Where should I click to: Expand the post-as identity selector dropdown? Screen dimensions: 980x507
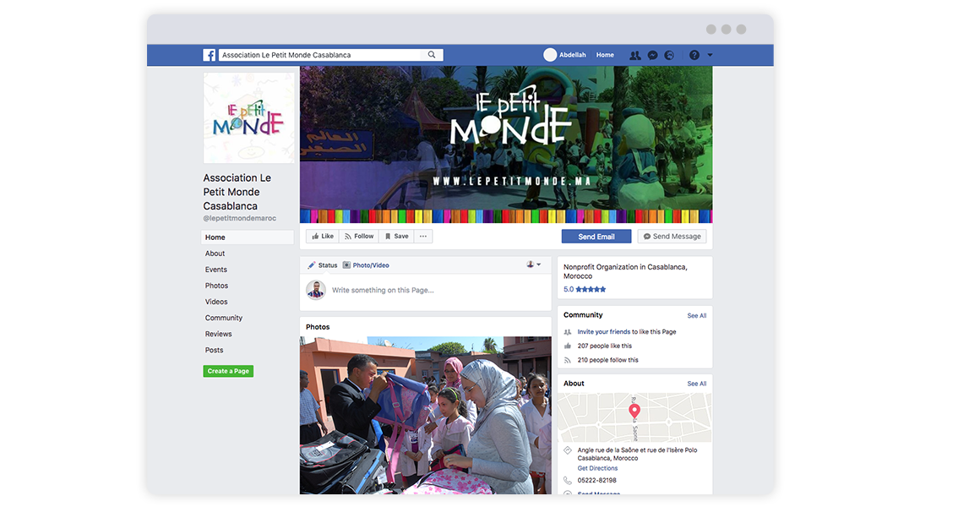click(x=534, y=264)
